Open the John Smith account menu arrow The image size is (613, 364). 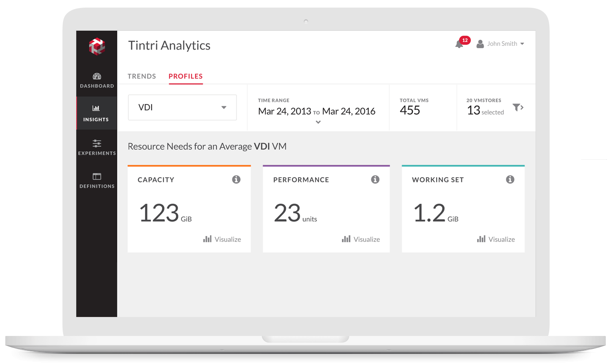(x=522, y=44)
